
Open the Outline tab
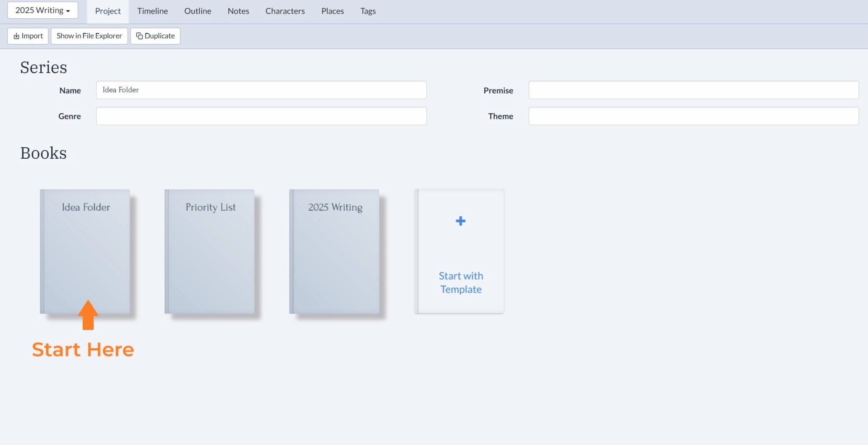[197, 11]
